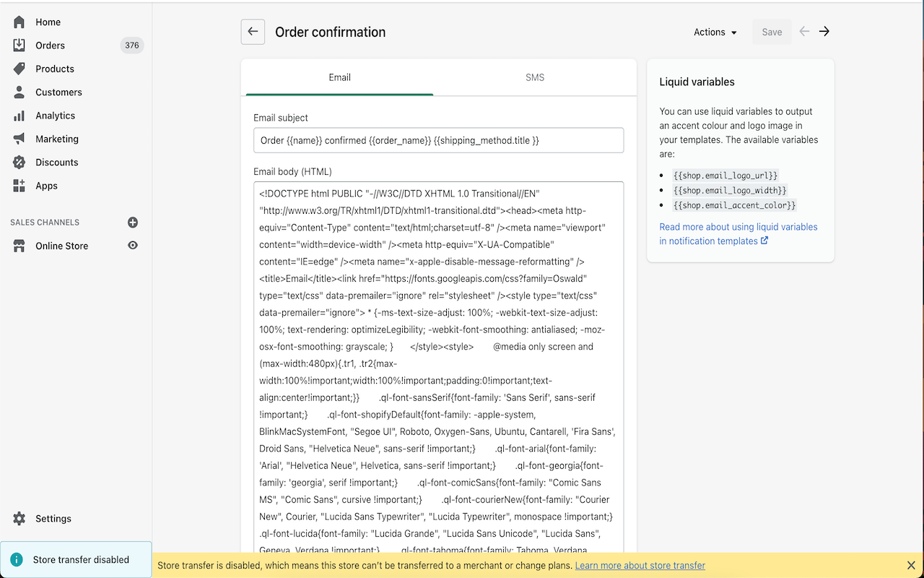Click the Discounts badge icon
Screen dimensions: 924x578
coord(19,163)
